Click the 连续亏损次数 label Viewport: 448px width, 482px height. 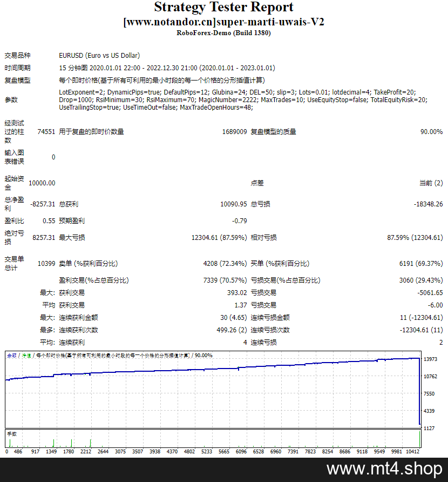[x=270, y=330]
